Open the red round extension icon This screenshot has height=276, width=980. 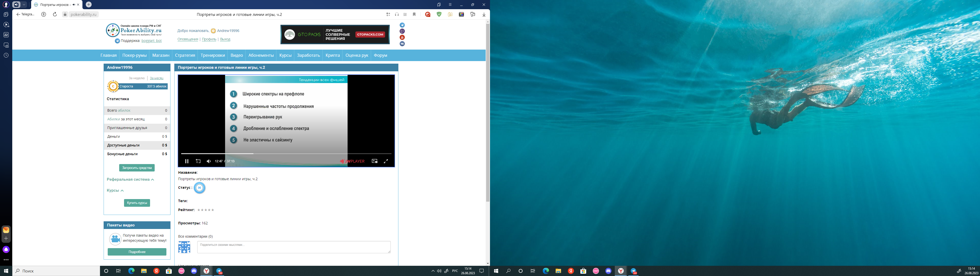pos(428,15)
